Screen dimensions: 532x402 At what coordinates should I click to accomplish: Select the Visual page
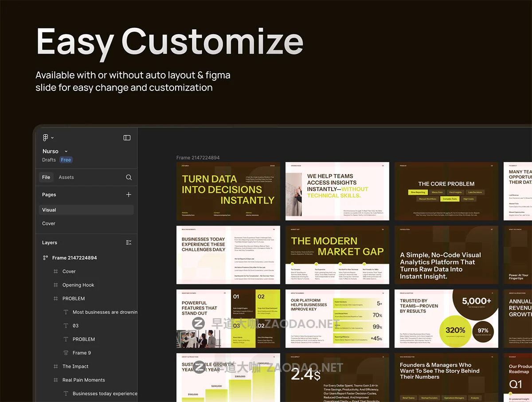tap(49, 210)
